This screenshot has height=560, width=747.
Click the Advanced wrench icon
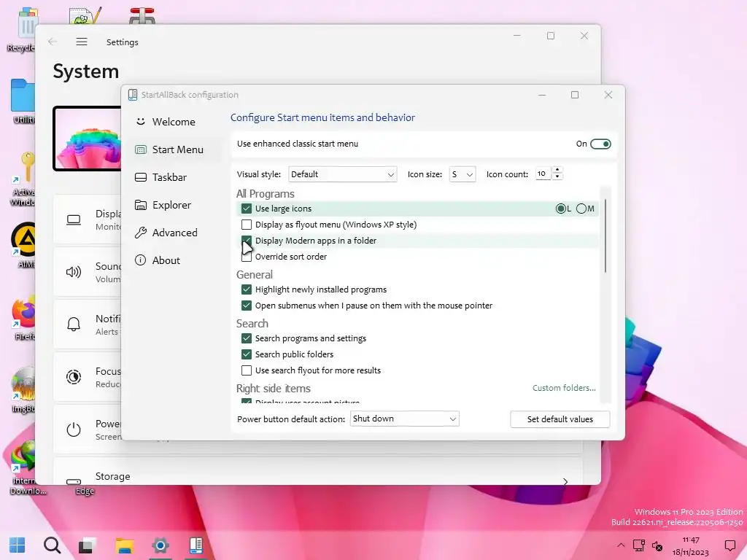point(141,233)
